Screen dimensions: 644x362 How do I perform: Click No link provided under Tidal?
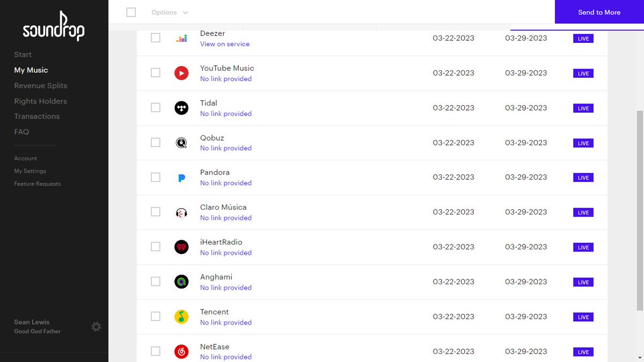(x=226, y=114)
